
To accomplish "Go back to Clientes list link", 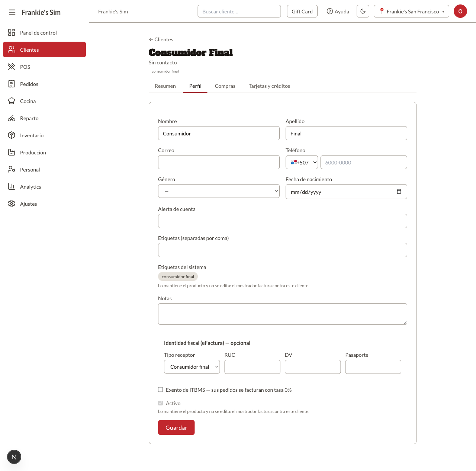I will [x=161, y=39].
